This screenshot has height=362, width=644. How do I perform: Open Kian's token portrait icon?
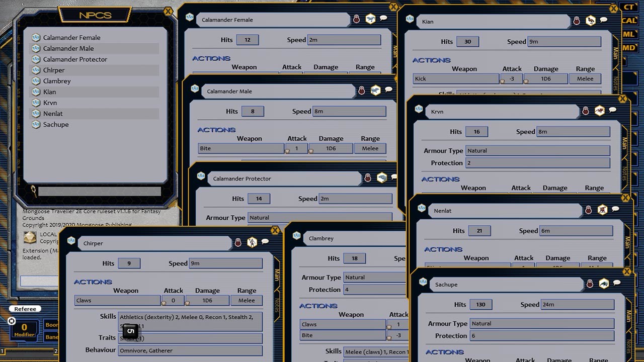coord(591,20)
